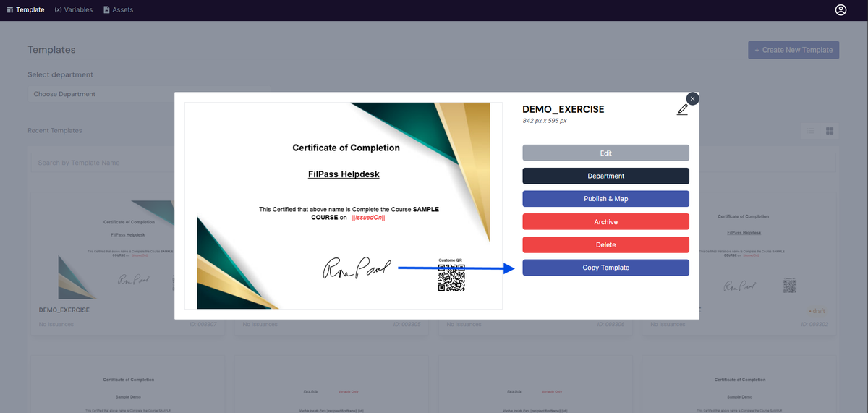Click the Department button
Image resolution: width=868 pixels, height=413 pixels.
[605, 176]
